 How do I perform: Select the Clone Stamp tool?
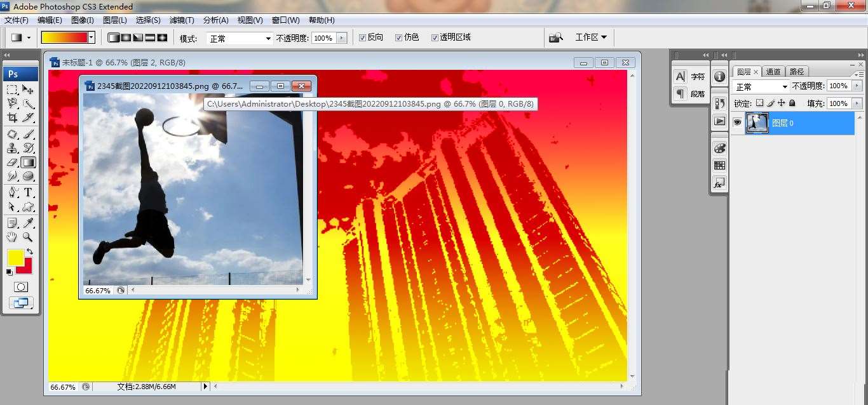pos(13,149)
